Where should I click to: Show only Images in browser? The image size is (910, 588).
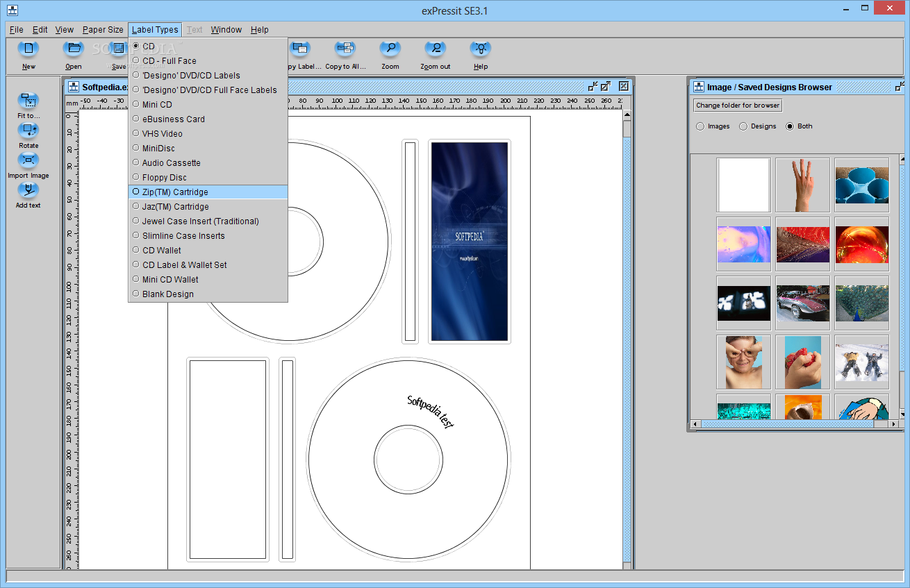(x=701, y=126)
